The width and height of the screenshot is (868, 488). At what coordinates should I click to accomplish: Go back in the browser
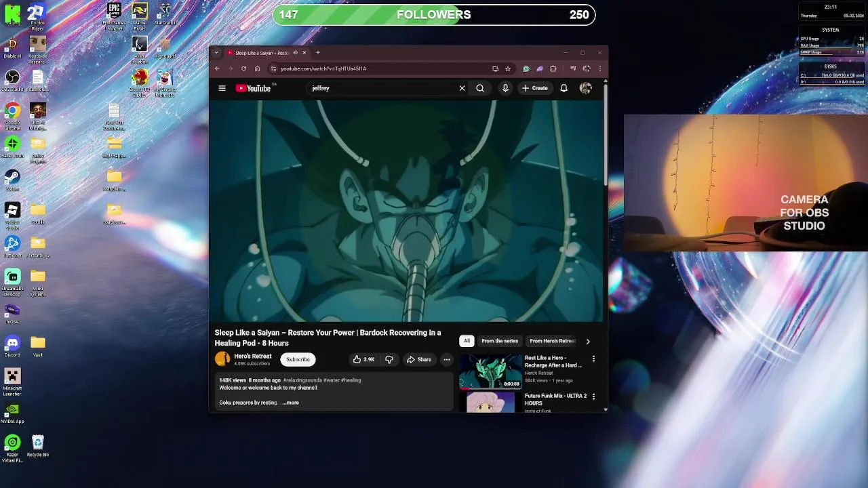[x=217, y=68]
